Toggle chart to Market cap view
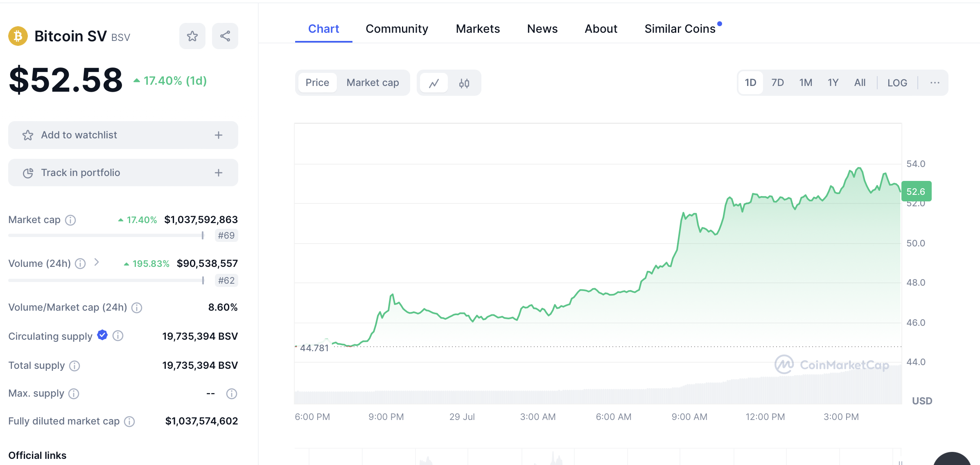The width and height of the screenshot is (980, 465). click(373, 83)
